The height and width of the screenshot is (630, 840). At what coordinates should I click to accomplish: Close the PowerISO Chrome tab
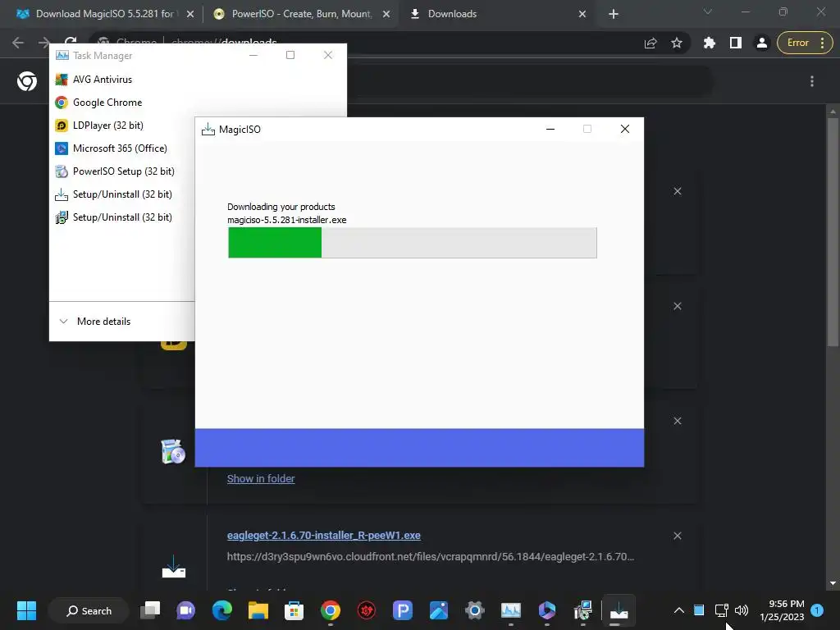[x=386, y=14]
